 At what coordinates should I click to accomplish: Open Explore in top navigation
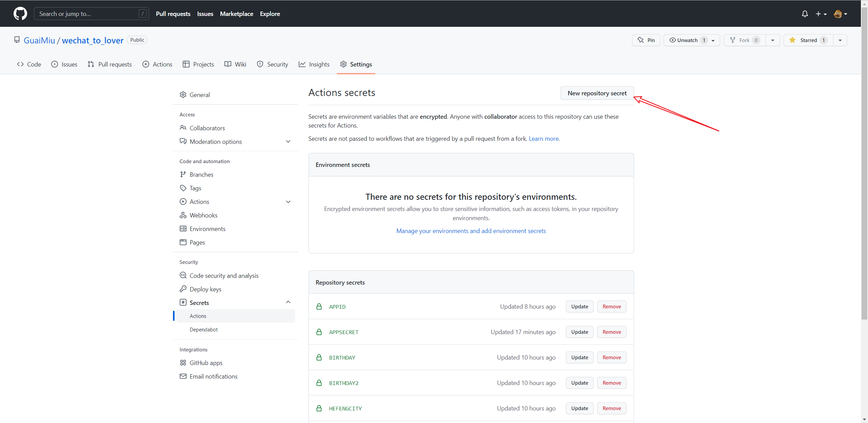(x=270, y=14)
